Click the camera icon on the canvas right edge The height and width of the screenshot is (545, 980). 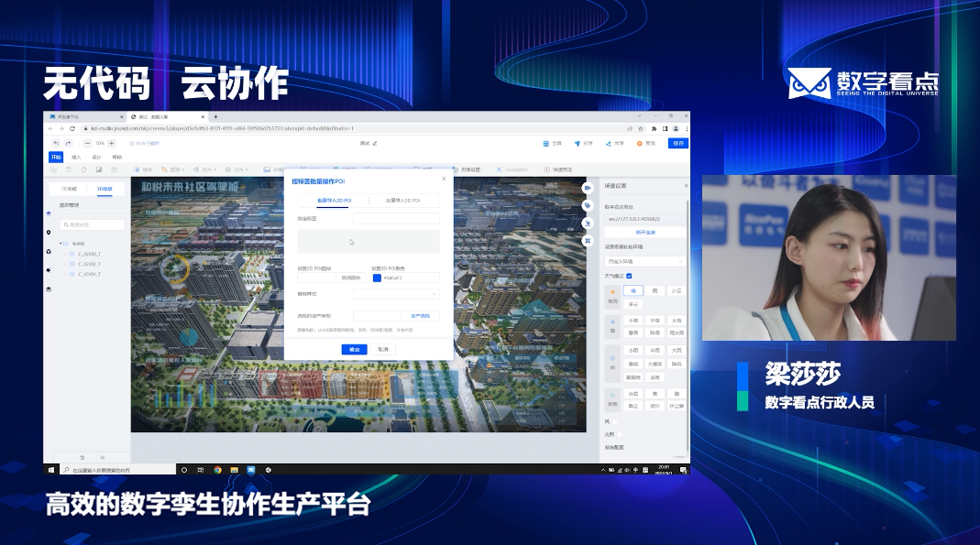(588, 188)
